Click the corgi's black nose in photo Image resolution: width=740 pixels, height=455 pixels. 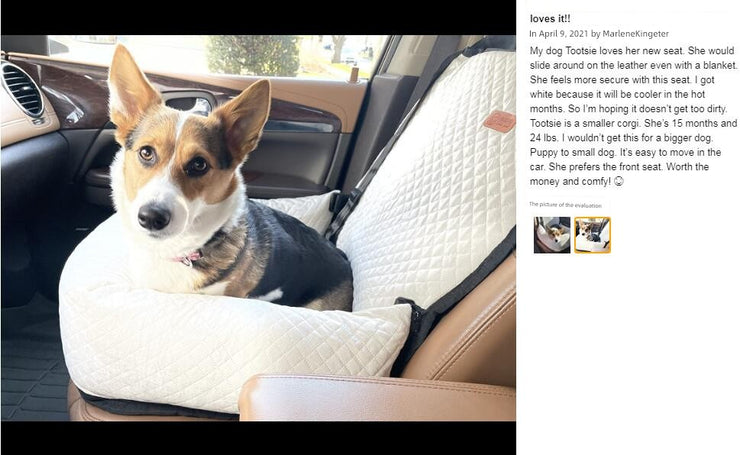153,216
